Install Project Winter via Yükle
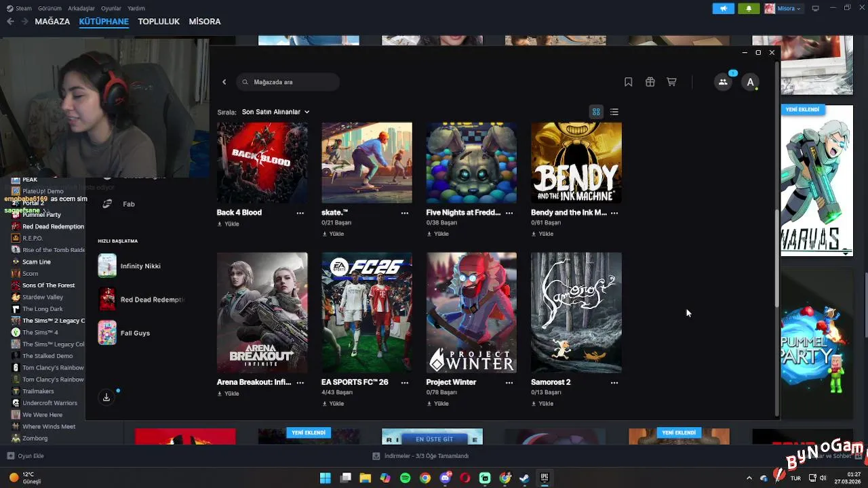The width and height of the screenshot is (868, 488). coord(437,403)
